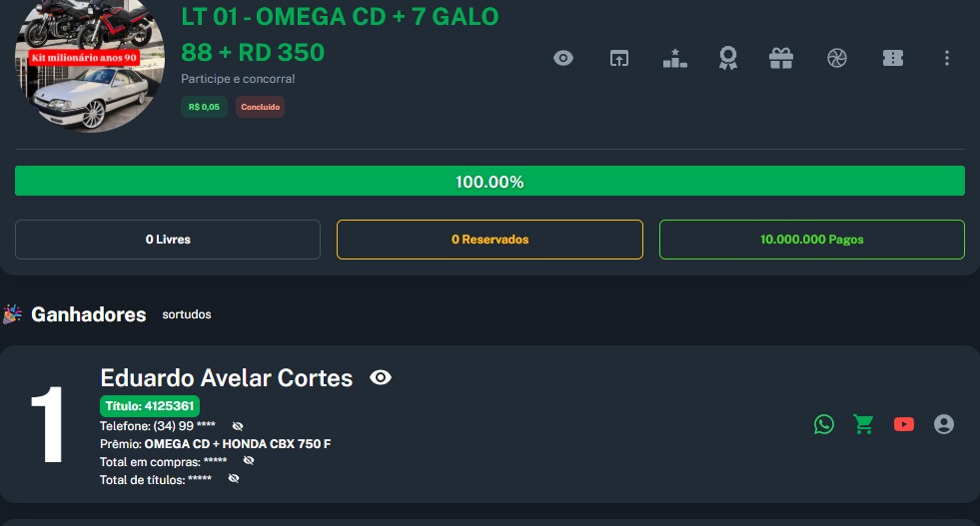Image resolution: width=980 pixels, height=526 pixels.
Task: Select the 0 Livres filter
Action: click(x=168, y=240)
